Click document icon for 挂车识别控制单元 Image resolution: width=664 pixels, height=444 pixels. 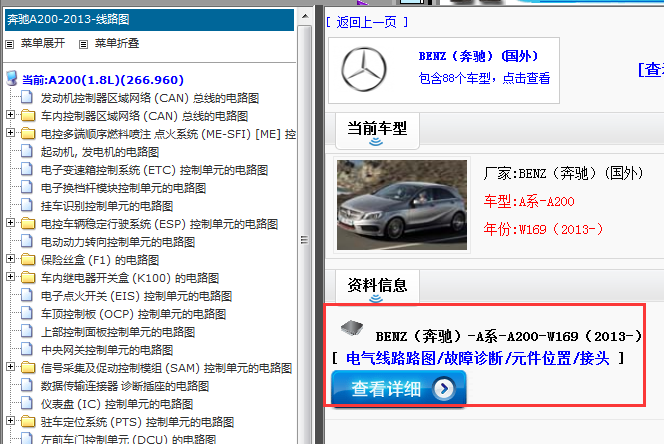point(27,205)
